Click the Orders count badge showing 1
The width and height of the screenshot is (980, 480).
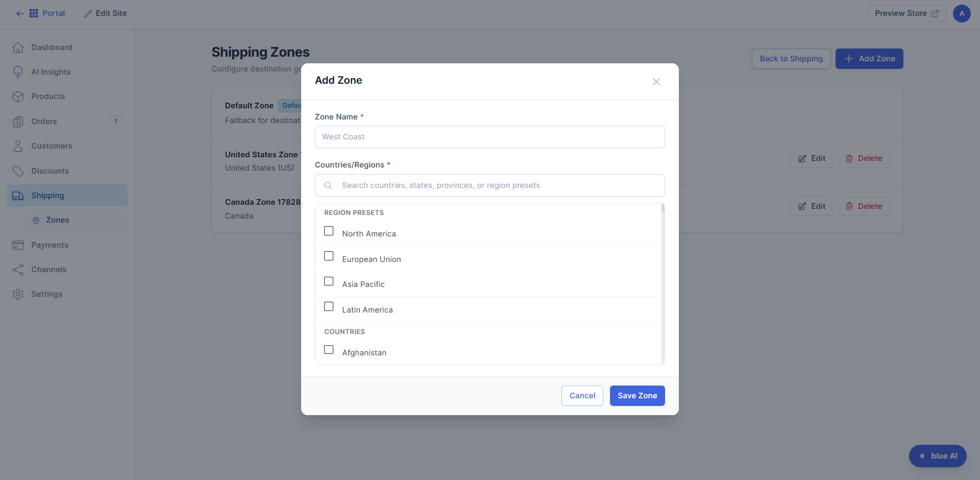116,122
